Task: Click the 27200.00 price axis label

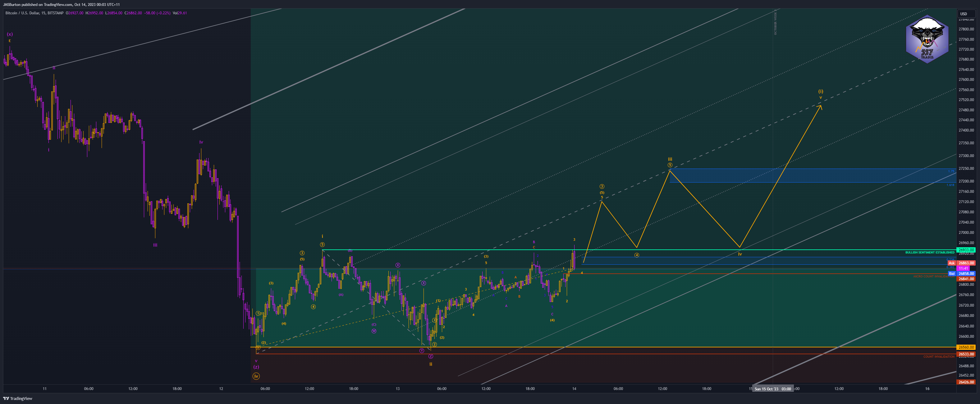Action: coord(966,181)
